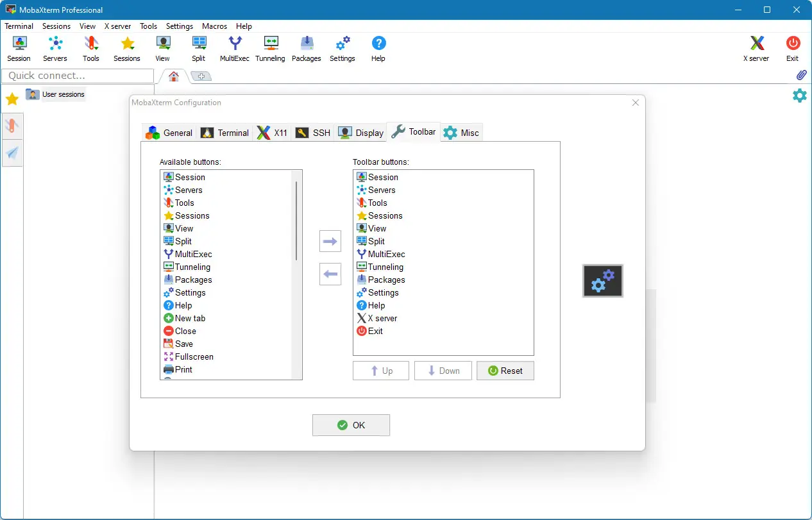Screen dimensions: 812x520
Task: Click the Exit toolbar icon
Action: coord(793,49)
